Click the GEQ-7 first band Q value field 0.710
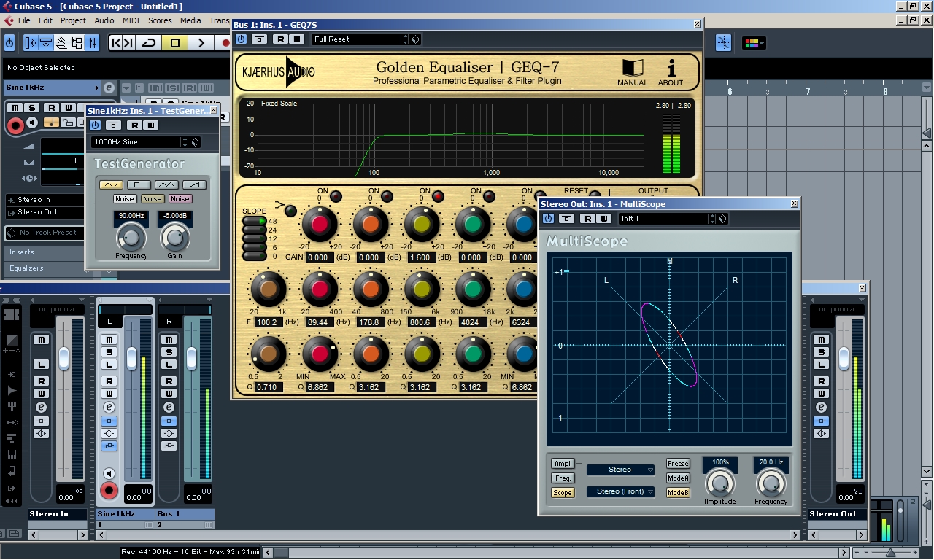The image size is (934, 560). (269, 387)
